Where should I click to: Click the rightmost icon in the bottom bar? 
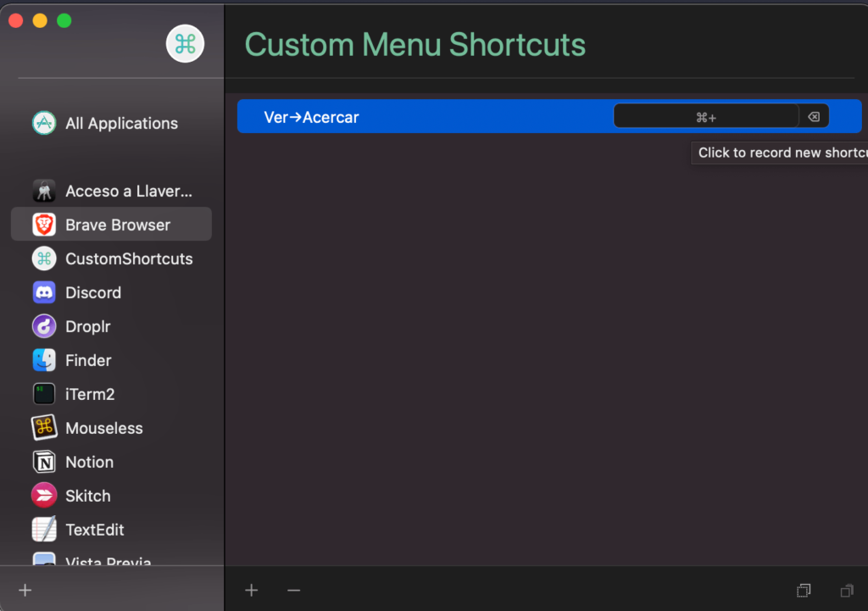coord(846,590)
